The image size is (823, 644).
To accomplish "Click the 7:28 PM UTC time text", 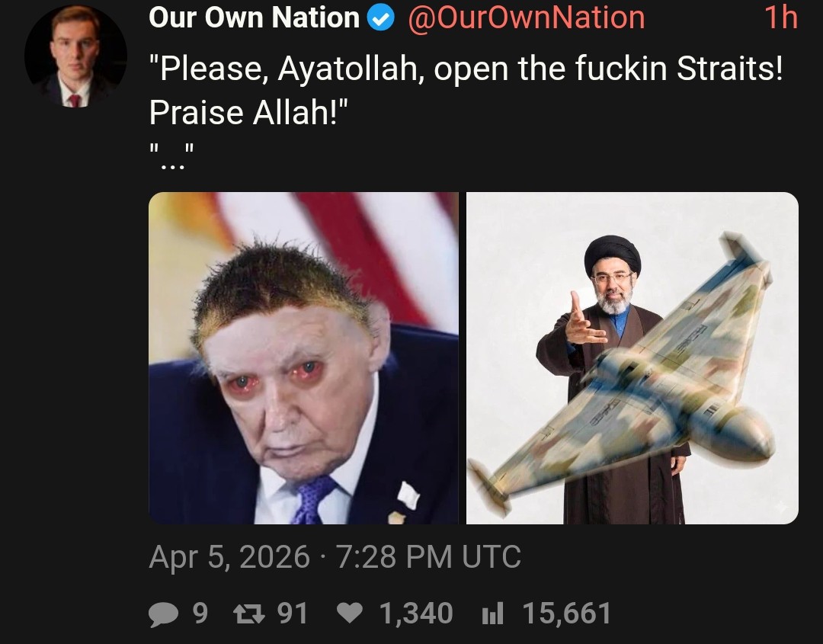I will click(x=428, y=557).
